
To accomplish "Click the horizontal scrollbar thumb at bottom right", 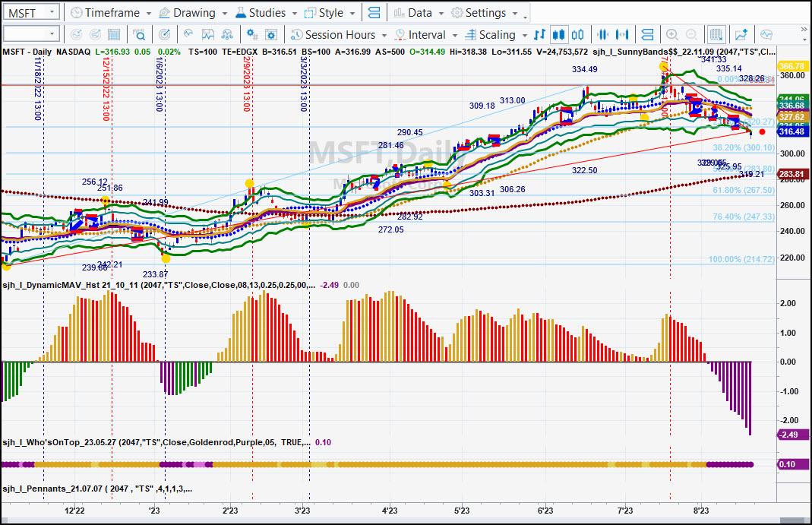I will click(792, 520).
